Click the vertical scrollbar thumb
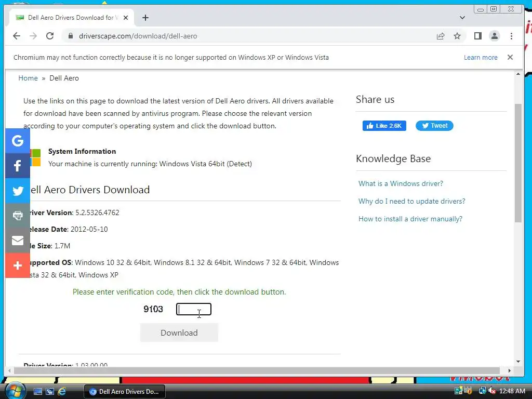Image resolution: width=532 pixels, height=399 pixels. 518,163
